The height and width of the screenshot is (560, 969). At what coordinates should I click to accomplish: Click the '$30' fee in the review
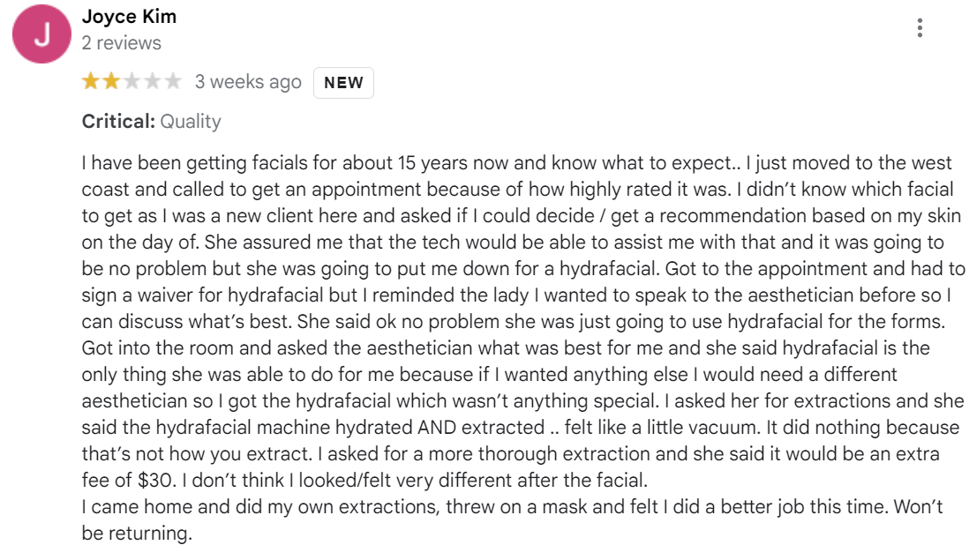[x=157, y=481]
